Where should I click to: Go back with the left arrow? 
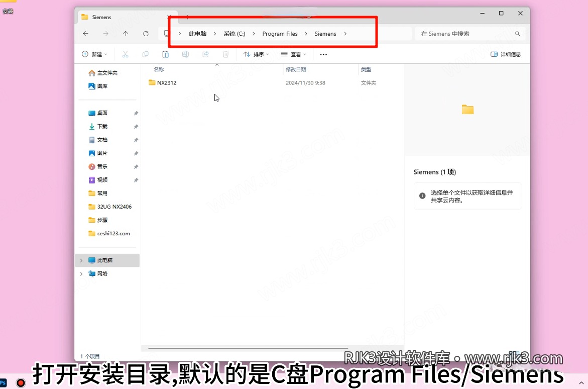point(85,34)
